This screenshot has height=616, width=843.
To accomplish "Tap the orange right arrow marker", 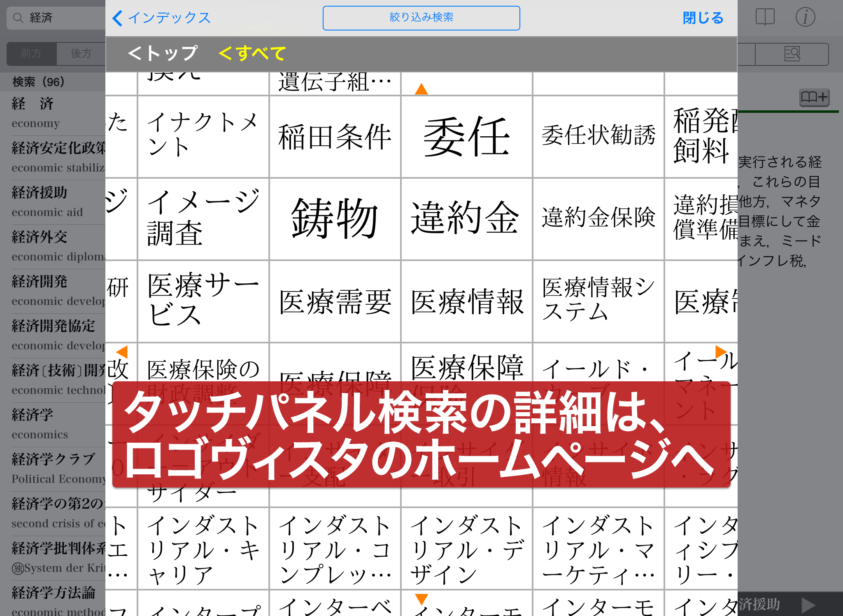I will coord(720,352).
